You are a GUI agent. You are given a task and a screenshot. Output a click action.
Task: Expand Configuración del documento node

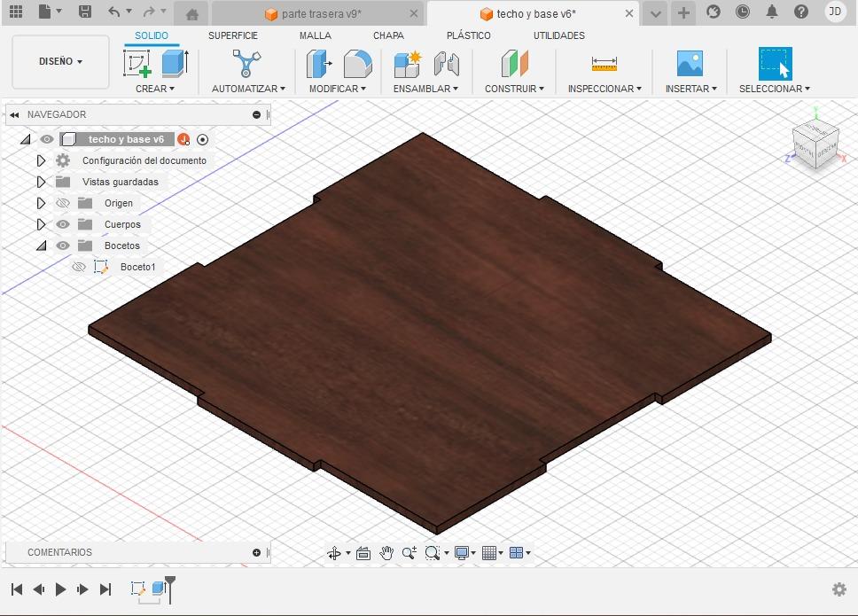coord(41,160)
